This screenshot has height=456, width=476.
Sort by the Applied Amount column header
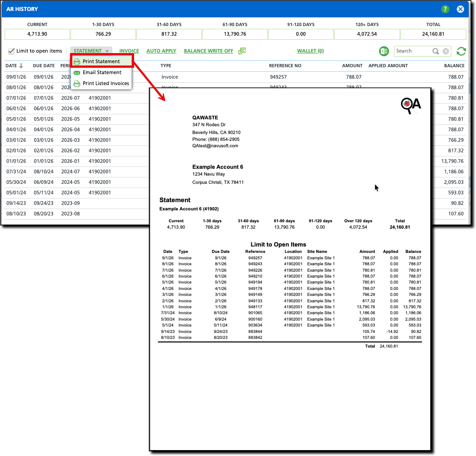pyautogui.click(x=388, y=65)
